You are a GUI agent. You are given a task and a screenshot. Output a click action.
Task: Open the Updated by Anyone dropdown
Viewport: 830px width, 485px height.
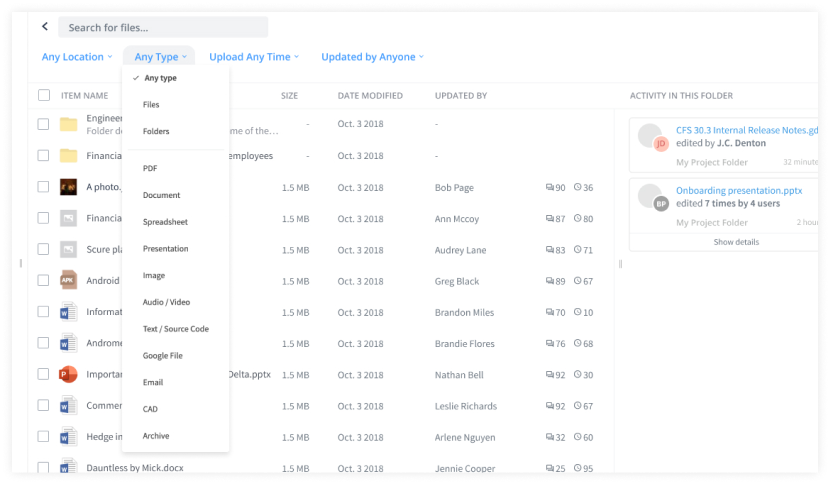[372, 57]
